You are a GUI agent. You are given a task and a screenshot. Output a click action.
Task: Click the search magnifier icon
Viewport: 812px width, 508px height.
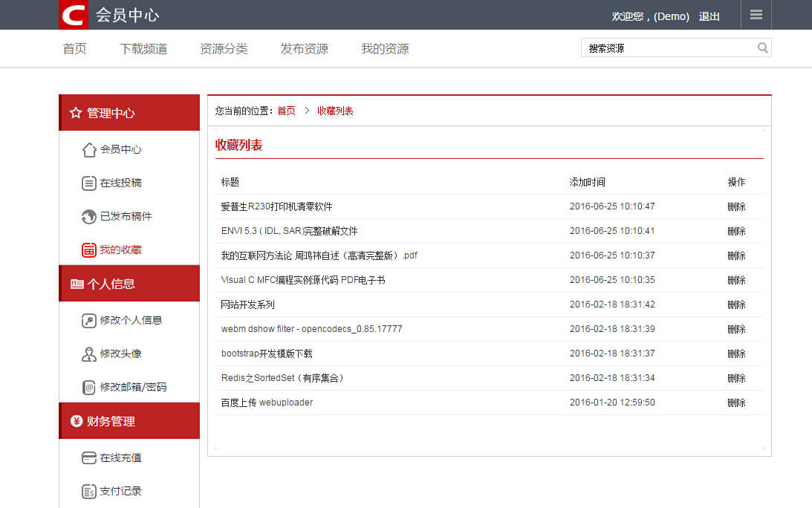pyautogui.click(x=762, y=48)
